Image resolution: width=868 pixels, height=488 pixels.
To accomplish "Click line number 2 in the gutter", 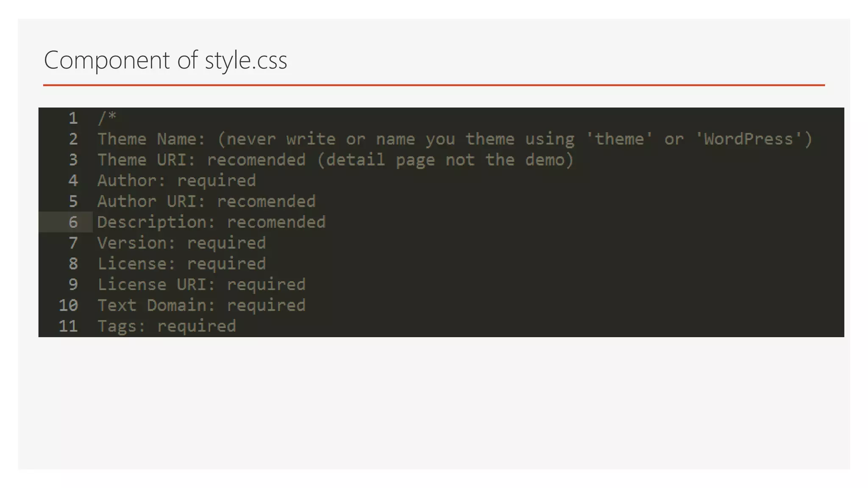I will (73, 139).
